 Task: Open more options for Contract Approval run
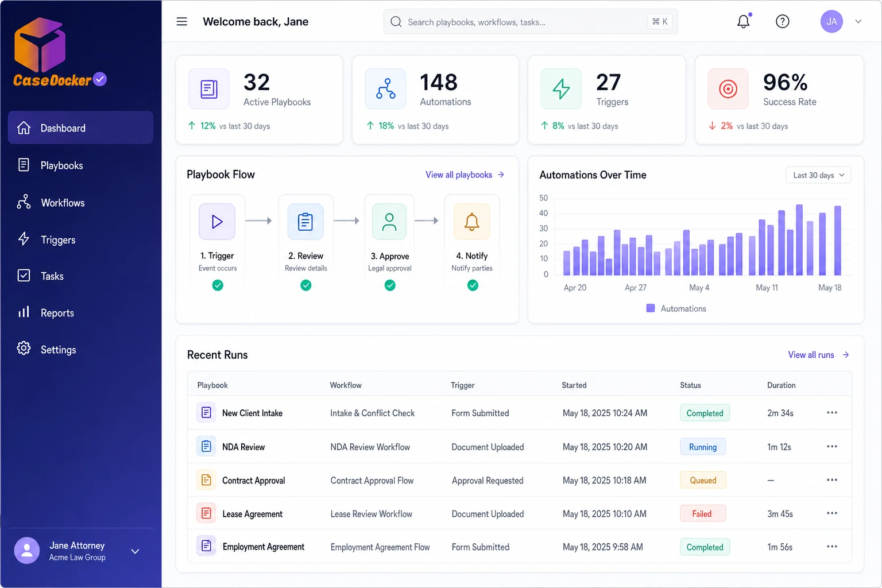click(831, 480)
